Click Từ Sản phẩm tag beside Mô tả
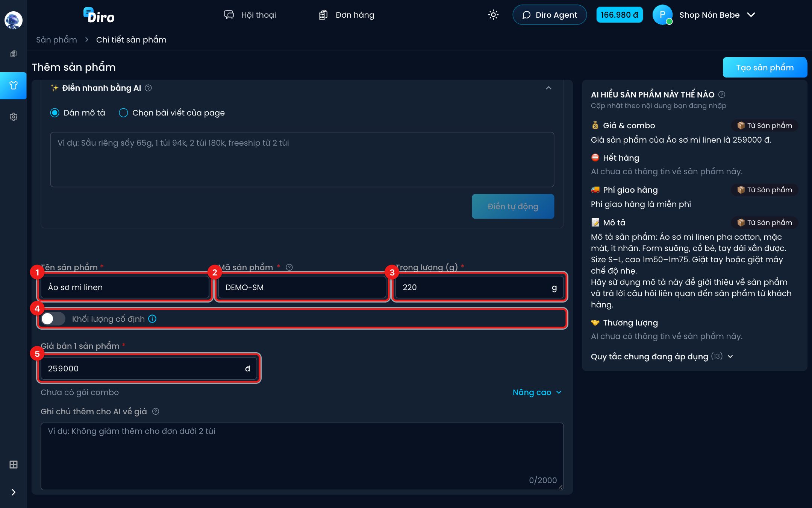Screen dimensions: 812x508 pyautogui.click(x=765, y=222)
